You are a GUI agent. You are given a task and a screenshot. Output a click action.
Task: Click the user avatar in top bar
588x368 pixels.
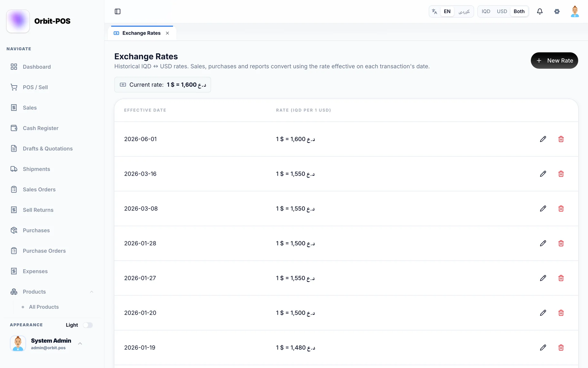(575, 11)
